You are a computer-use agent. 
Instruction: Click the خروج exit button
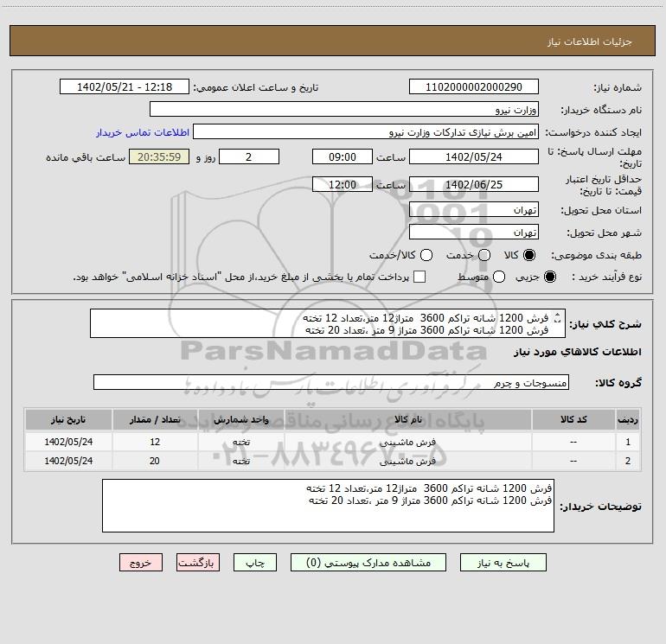coord(141,563)
